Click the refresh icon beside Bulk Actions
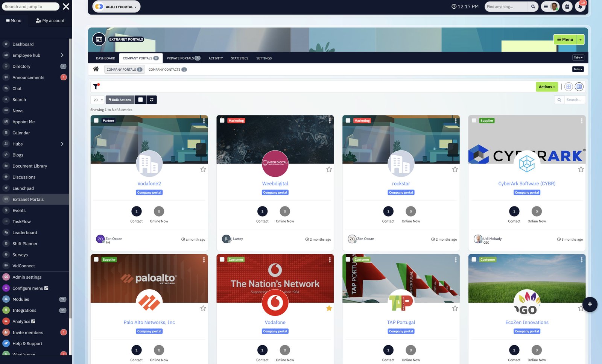602x364 pixels. pyautogui.click(x=152, y=100)
